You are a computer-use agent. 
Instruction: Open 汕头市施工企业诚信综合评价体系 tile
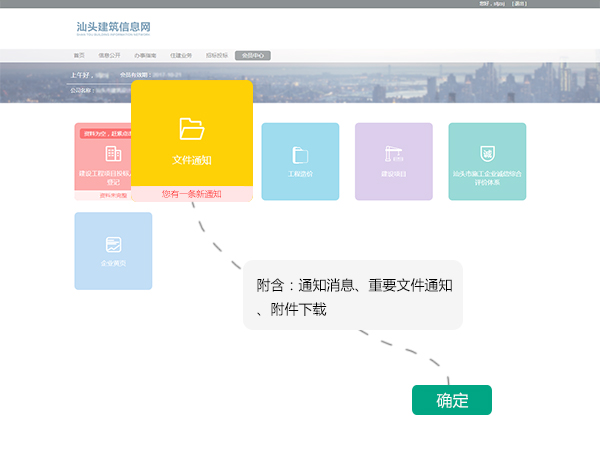click(x=487, y=154)
